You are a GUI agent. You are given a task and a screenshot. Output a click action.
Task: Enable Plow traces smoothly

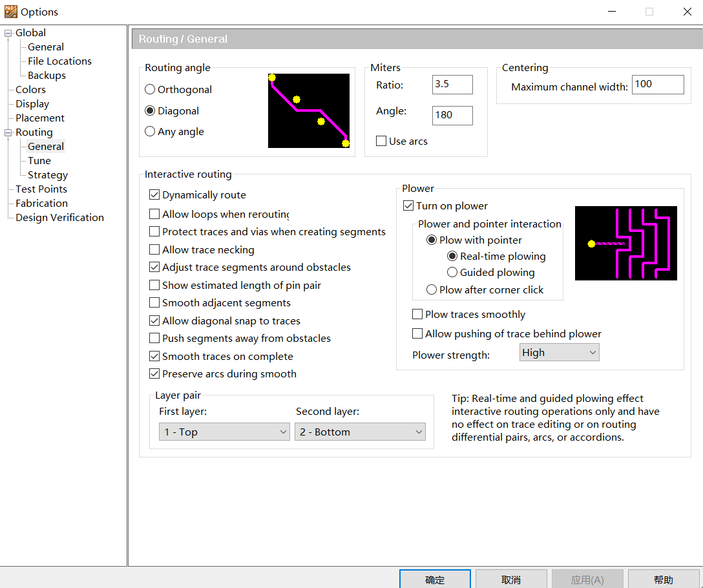pyautogui.click(x=417, y=315)
